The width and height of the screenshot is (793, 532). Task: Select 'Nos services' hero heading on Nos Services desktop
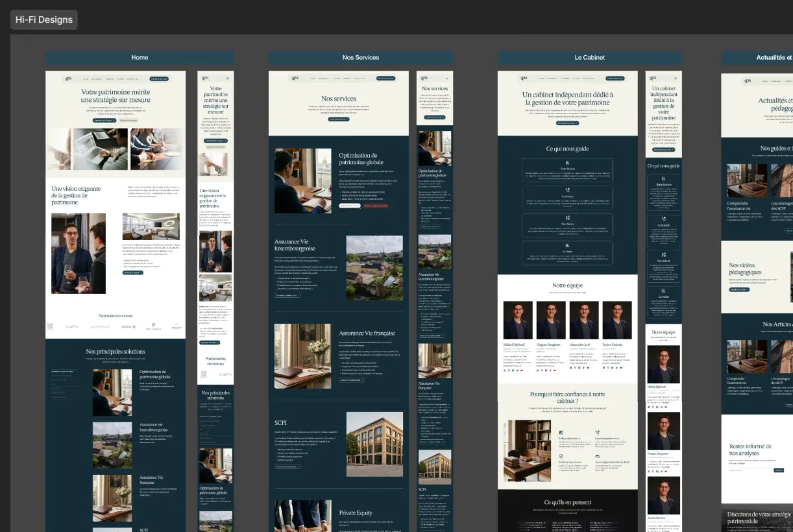[x=339, y=99]
